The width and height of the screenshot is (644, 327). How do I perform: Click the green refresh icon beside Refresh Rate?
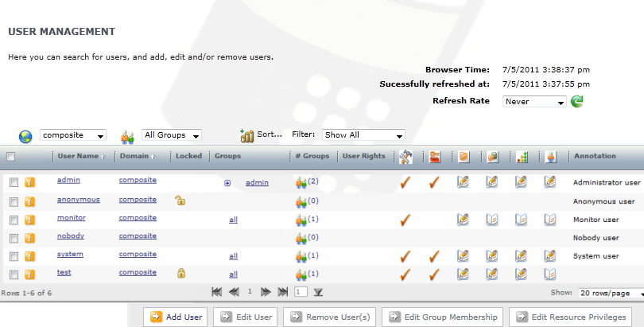577,101
